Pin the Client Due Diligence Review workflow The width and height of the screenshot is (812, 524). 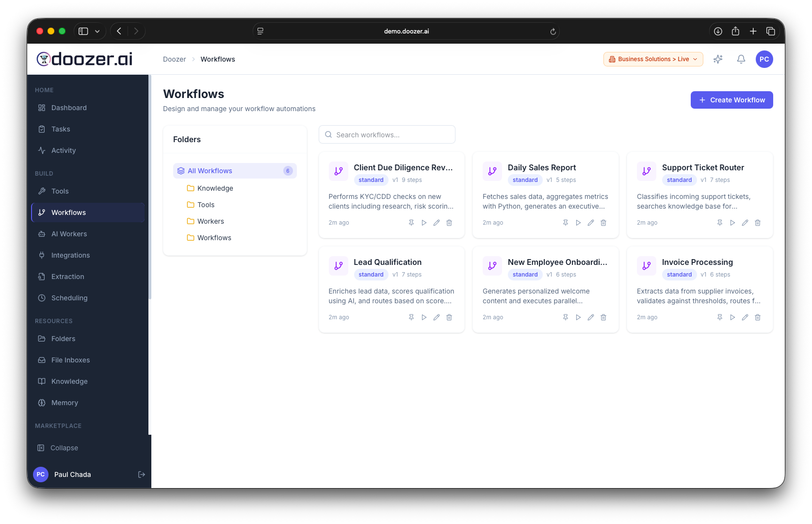click(x=411, y=223)
